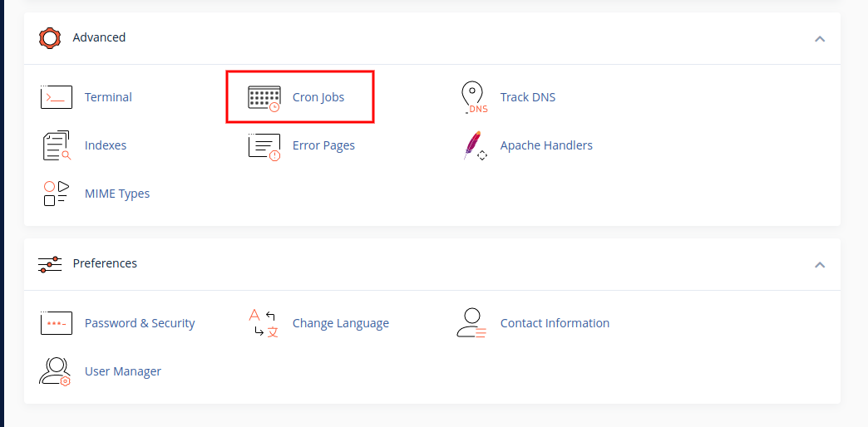Click the Apache Handlers link
This screenshot has width=868, height=427.
click(x=546, y=145)
